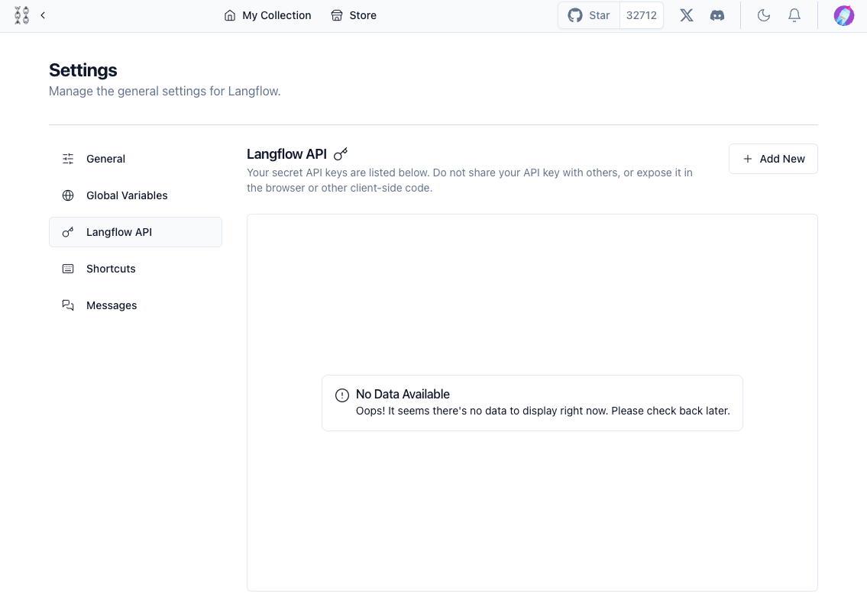Go back using the left chevron
The width and height of the screenshot is (867, 616).
click(x=43, y=15)
